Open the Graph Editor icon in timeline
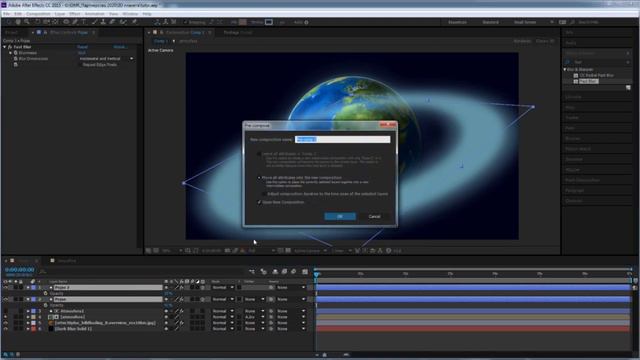This screenshot has height=360, width=640. coord(305,271)
